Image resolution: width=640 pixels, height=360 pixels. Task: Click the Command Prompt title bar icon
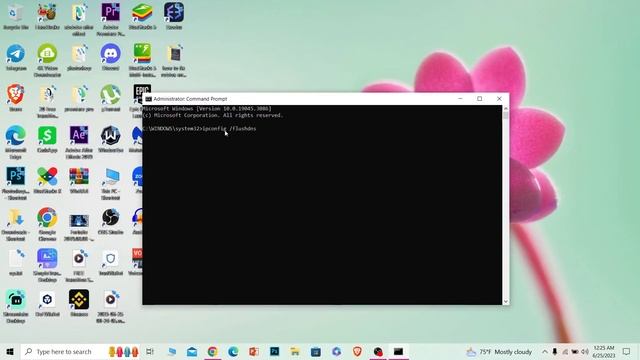tap(149, 99)
